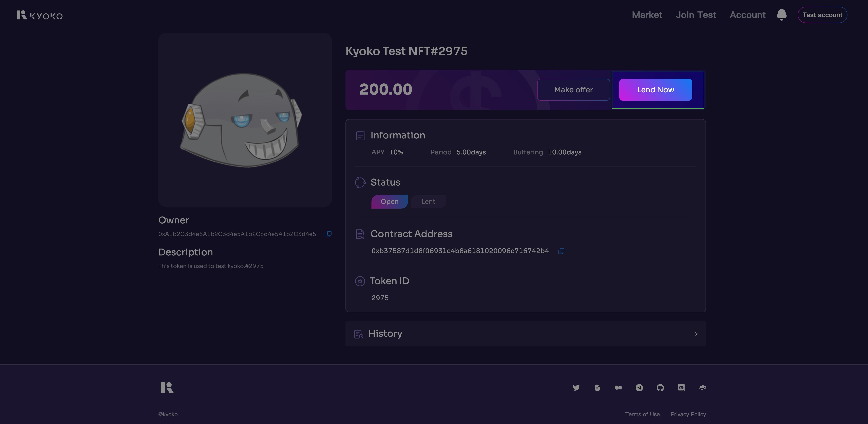
Task: Click the robot head NFT image
Action: pyautogui.click(x=241, y=120)
